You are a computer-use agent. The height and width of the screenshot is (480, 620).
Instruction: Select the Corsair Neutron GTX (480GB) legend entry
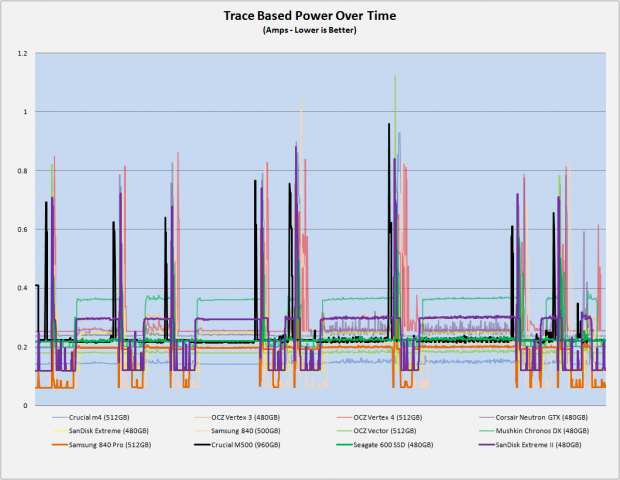click(x=533, y=418)
